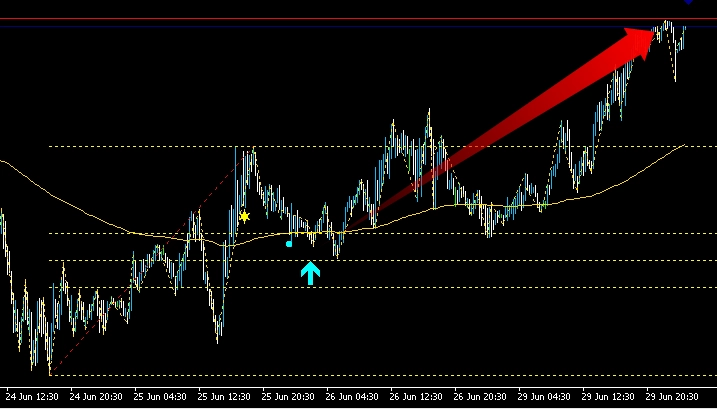Click the 29 Jun 04:30 time label
The image size is (717, 410).
(544, 397)
